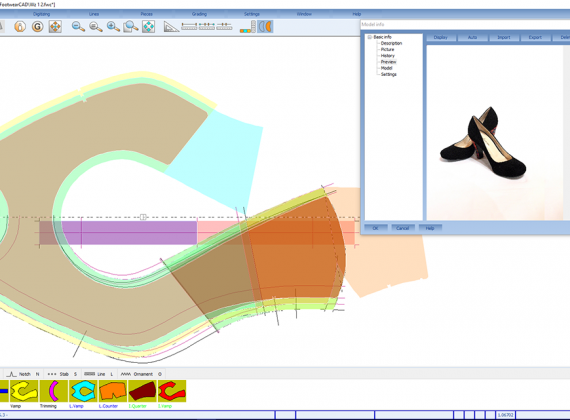Screen dimensions: 570x420
Task: Select the Line marker tool
Action: (98, 374)
